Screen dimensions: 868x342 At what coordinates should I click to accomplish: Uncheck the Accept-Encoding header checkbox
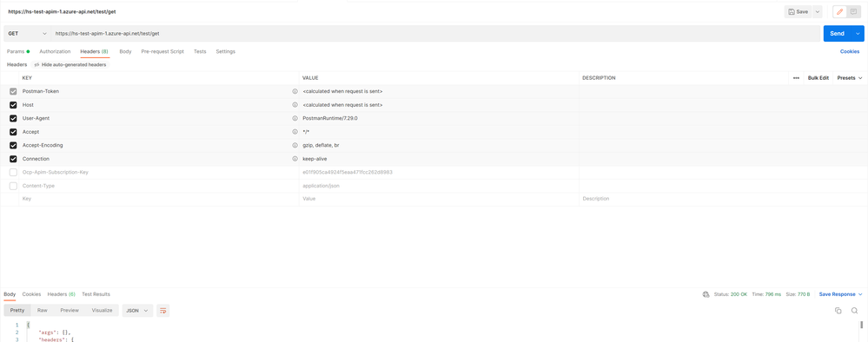coord(13,146)
